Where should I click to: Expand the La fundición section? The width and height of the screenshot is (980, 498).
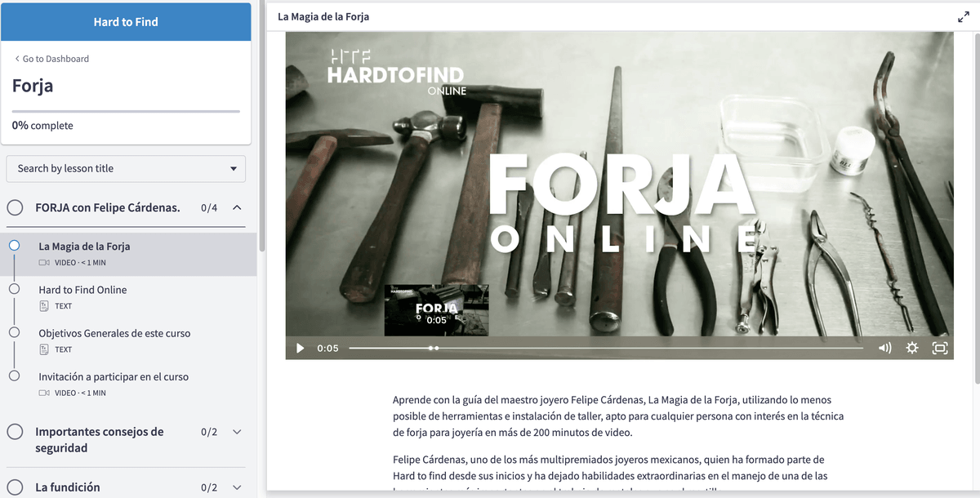click(x=237, y=487)
